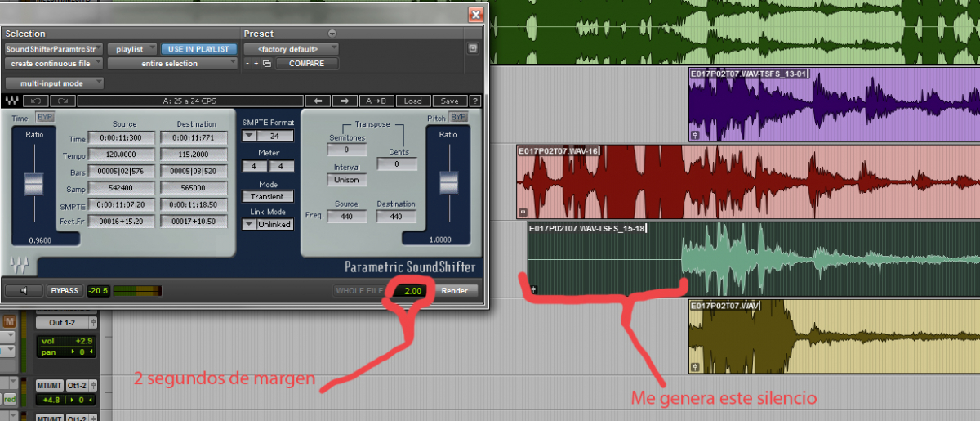Open the multi-input mode dropdown
The width and height of the screenshot is (980, 421).
point(54,83)
